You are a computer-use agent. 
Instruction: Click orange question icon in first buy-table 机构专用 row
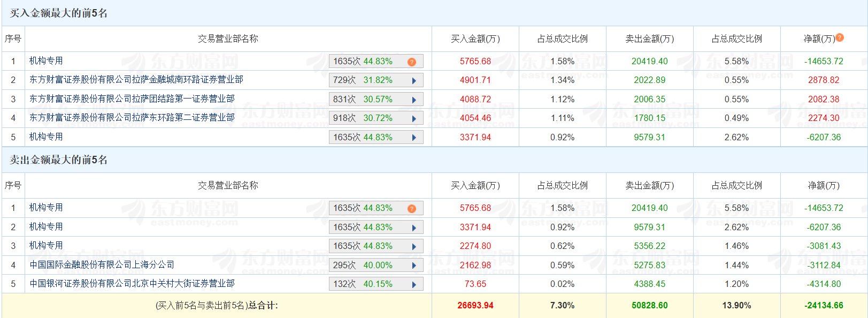pos(411,62)
